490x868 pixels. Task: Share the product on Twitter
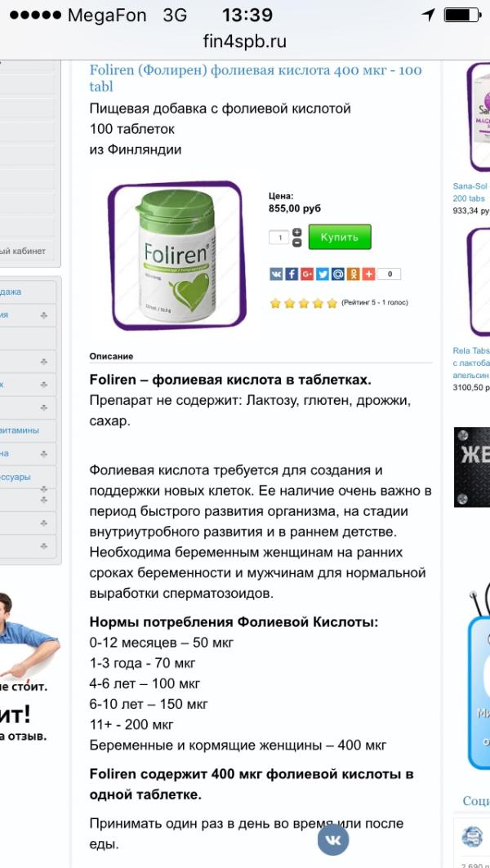323,274
